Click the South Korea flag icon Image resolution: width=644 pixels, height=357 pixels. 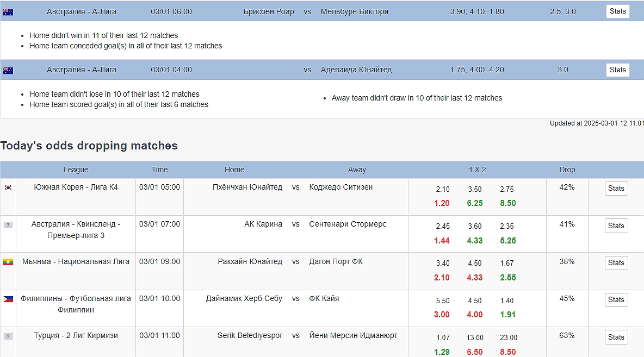[x=8, y=187]
